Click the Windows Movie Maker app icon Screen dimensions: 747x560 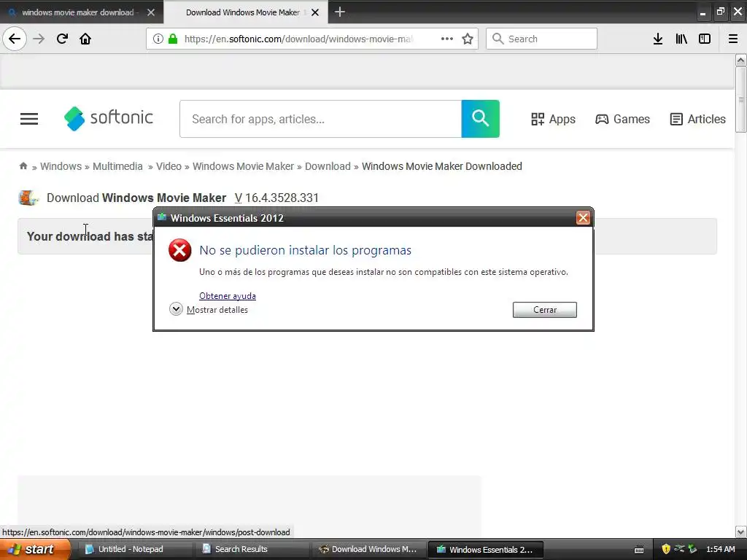click(x=28, y=198)
